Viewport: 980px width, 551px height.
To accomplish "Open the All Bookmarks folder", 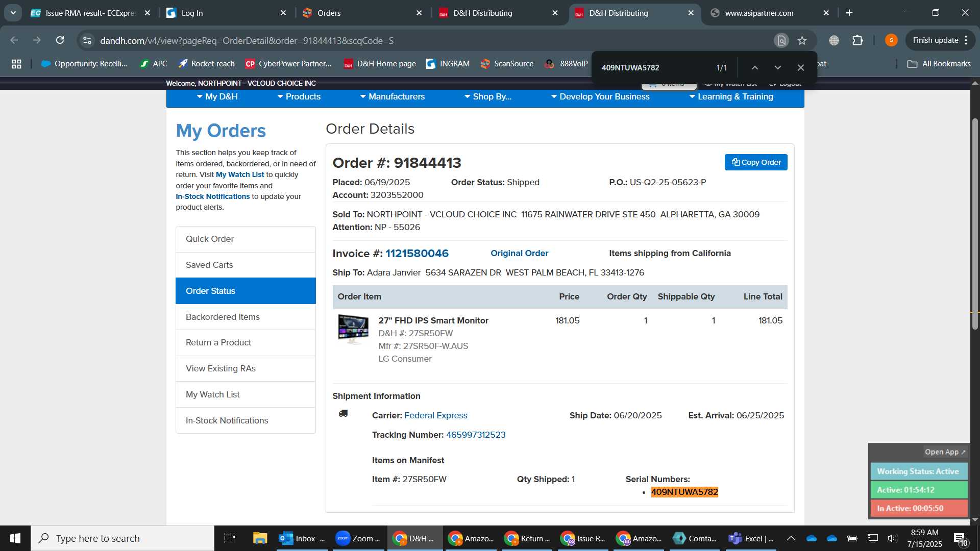I will [939, 64].
